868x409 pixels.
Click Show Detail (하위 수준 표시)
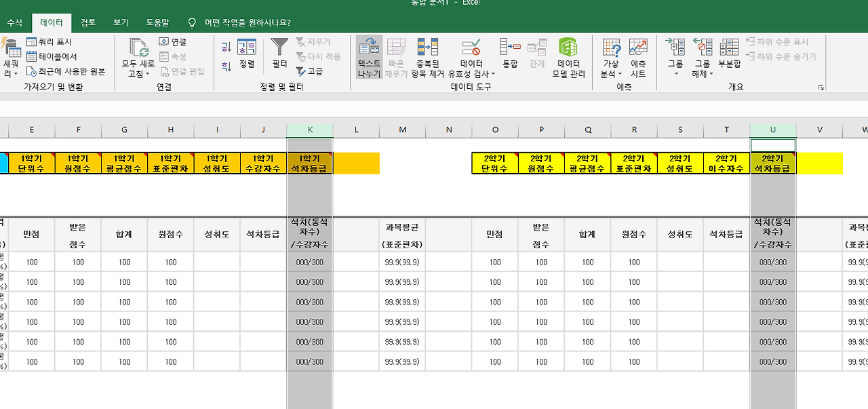click(777, 42)
